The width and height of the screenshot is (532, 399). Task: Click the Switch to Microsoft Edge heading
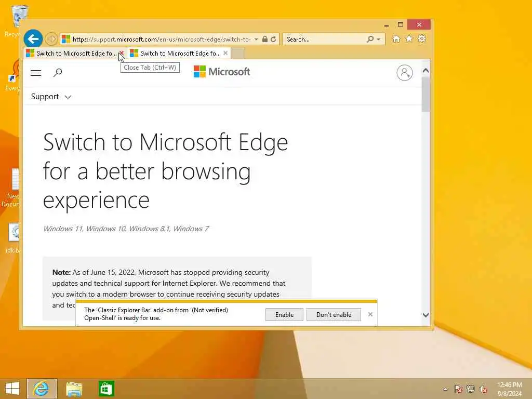click(166, 170)
